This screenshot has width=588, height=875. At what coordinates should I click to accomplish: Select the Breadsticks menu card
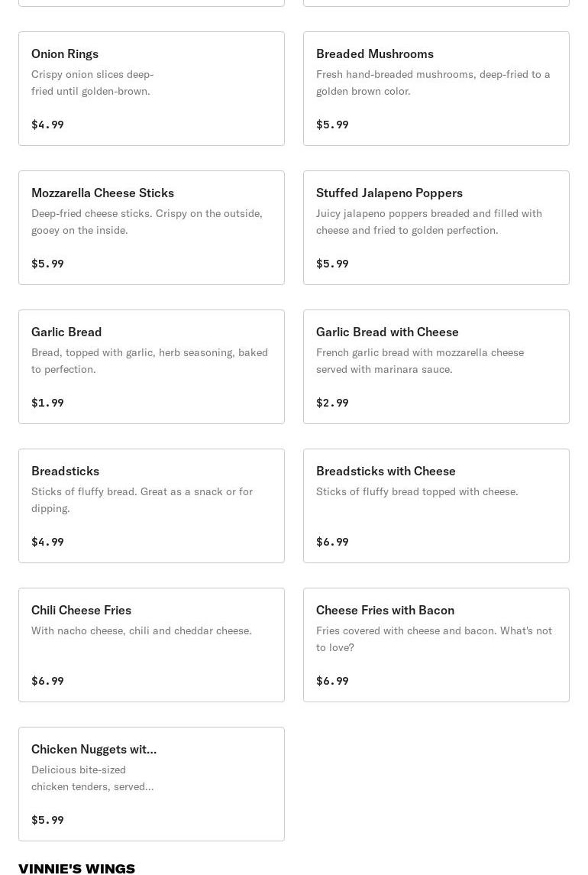coord(151,506)
